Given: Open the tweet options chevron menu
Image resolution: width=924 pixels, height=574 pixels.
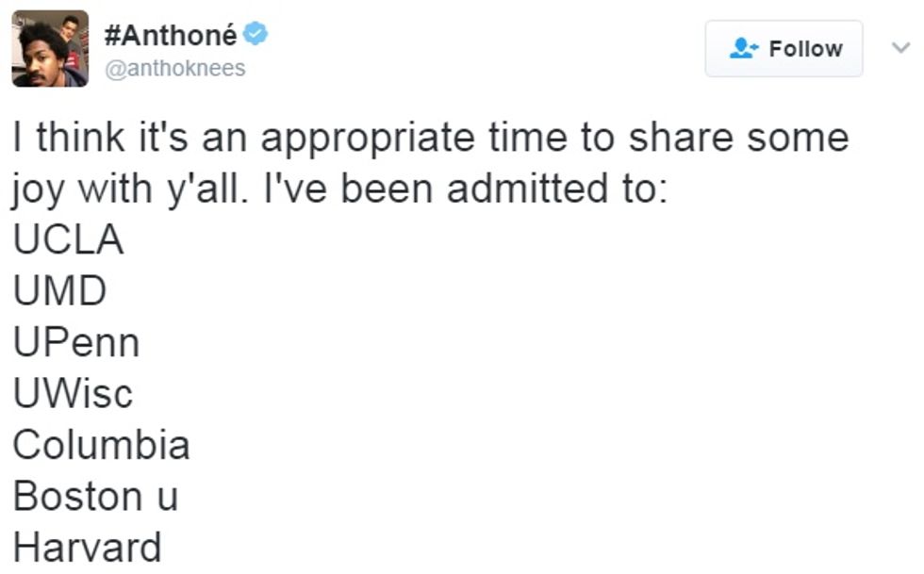Looking at the screenshot, I should [899, 47].
